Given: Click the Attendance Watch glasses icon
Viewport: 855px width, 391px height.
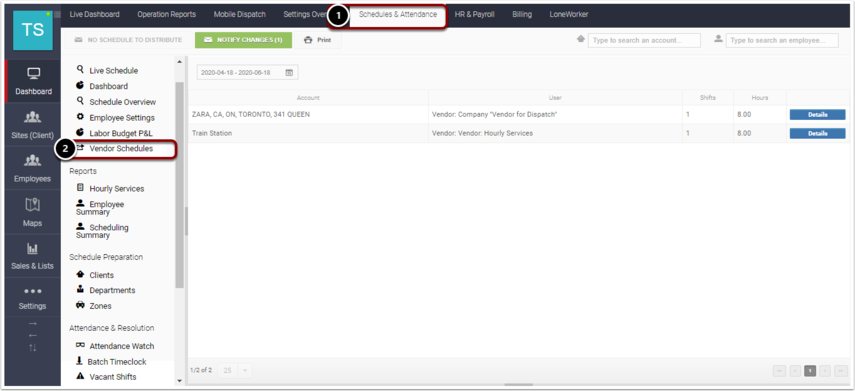Looking at the screenshot, I should [80, 345].
